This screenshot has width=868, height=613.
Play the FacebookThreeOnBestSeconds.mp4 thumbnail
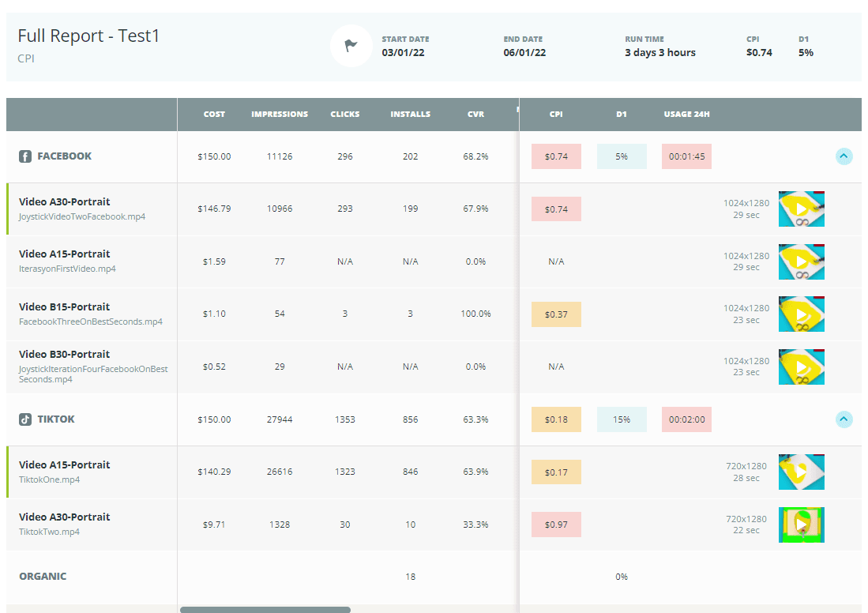pyautogui.click(x=801, y=314)
